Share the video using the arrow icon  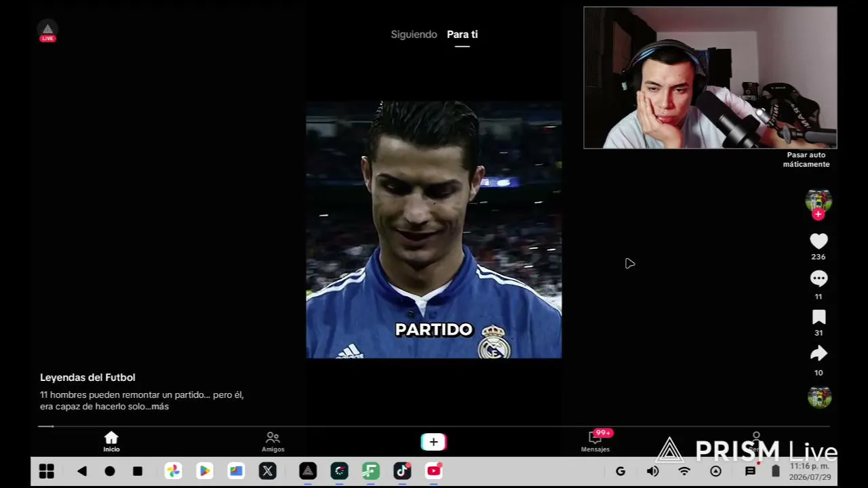818,353
